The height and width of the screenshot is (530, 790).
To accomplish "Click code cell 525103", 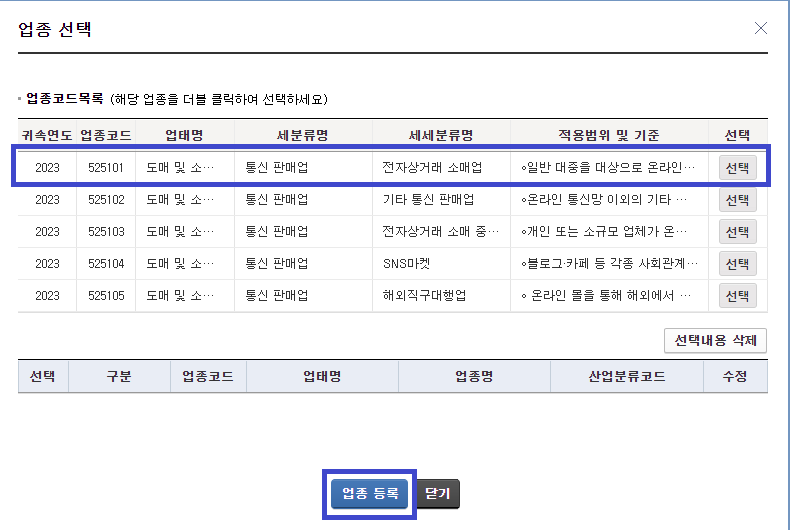I will tap(106, 232).
